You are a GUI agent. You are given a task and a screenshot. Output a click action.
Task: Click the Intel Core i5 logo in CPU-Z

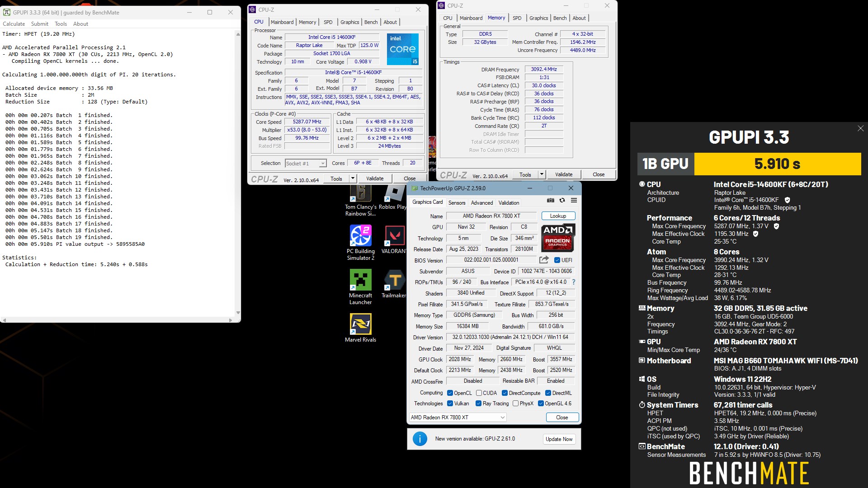click(x=402, y=49)
